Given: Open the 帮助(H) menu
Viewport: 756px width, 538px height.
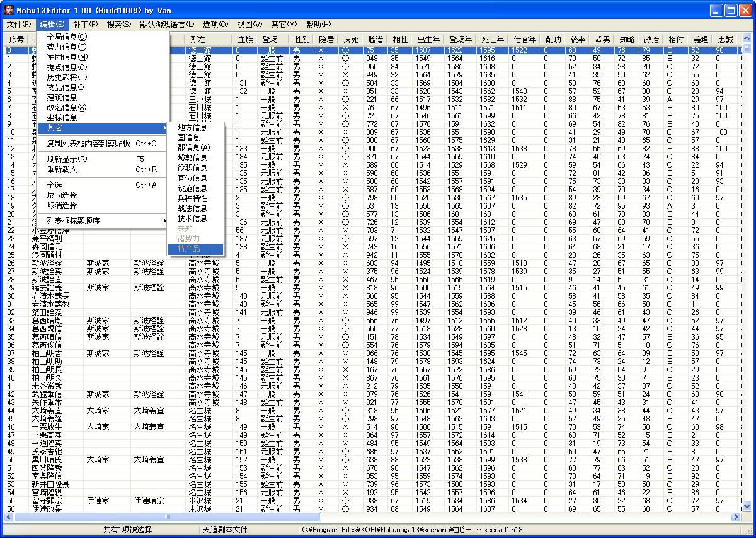Looking at the screenshot, I should pos(318,25).
